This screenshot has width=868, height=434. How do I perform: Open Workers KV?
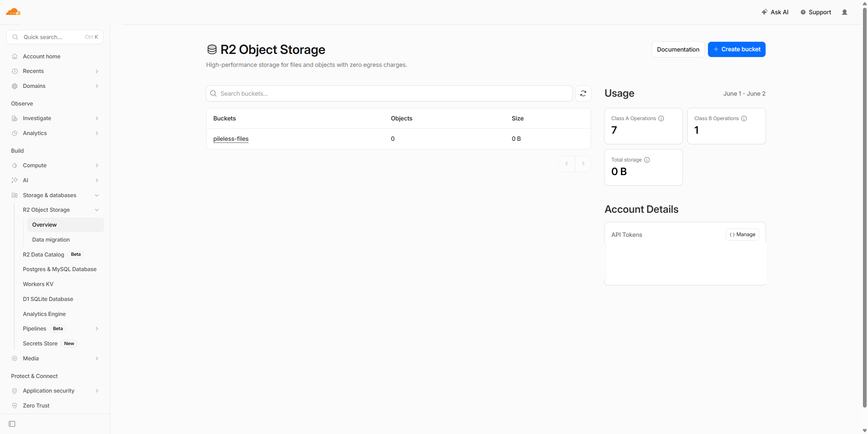38,284
